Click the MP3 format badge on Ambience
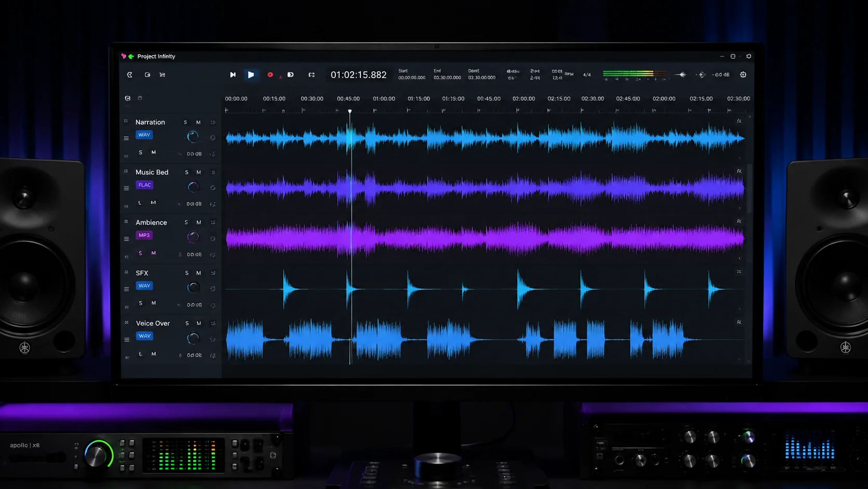This screenshot has height=489, width=868. pyautogui.click(x=144, y=235)
